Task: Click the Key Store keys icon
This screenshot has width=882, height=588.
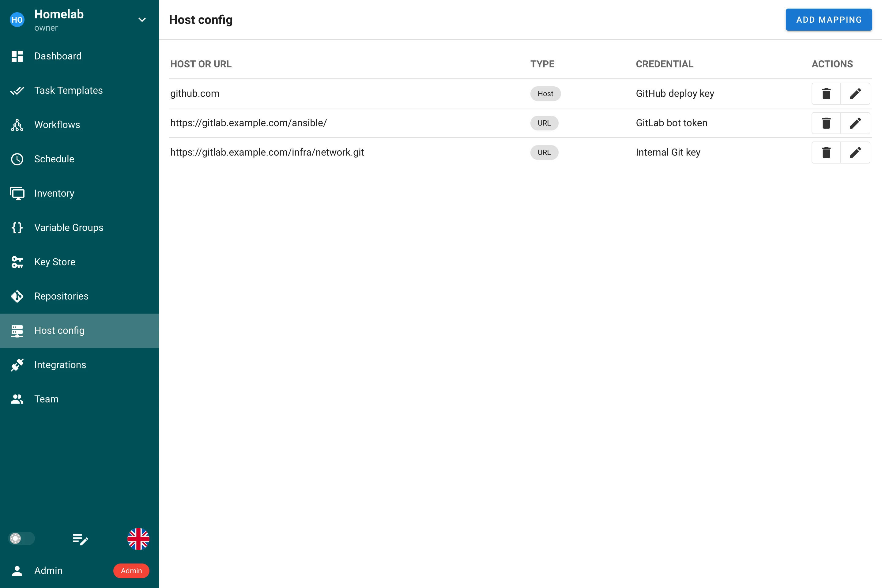Action: [17, 262]
